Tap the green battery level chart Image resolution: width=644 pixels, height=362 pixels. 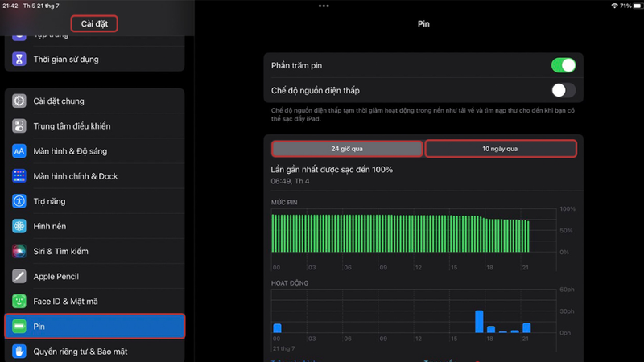tap(400, 233)
